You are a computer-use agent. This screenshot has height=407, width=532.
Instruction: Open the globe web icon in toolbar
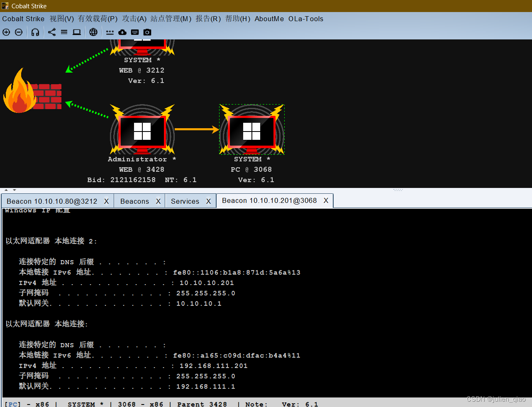(x=93, y=32)
